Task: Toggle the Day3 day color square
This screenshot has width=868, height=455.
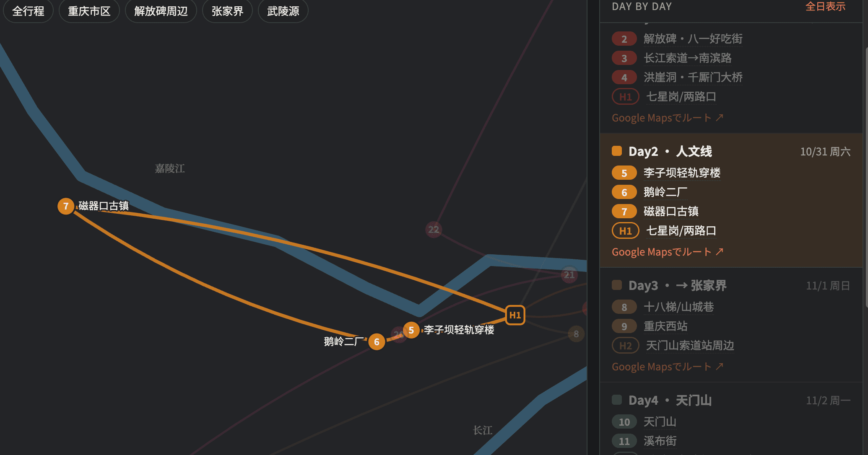Action: point(617,285)
